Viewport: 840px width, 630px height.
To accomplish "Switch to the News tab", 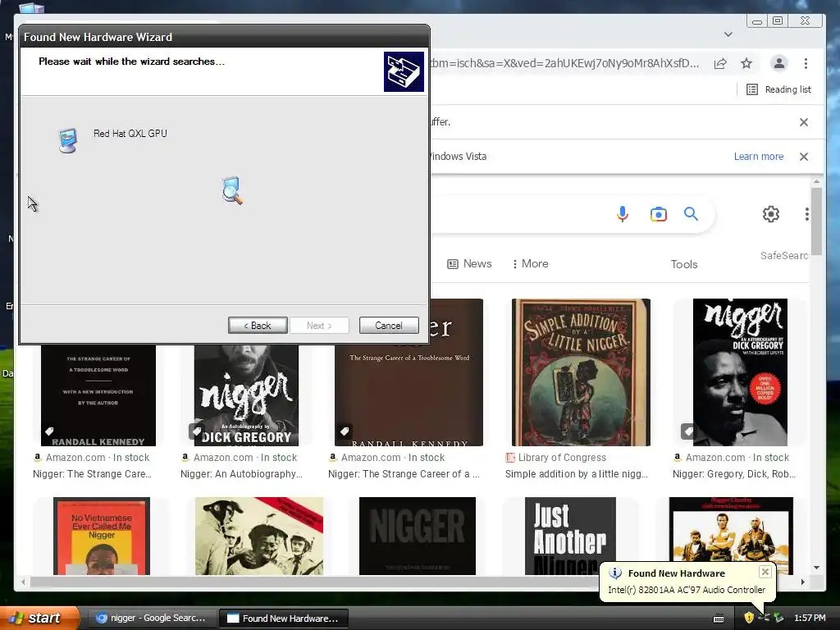I will (x=469, y=263).
